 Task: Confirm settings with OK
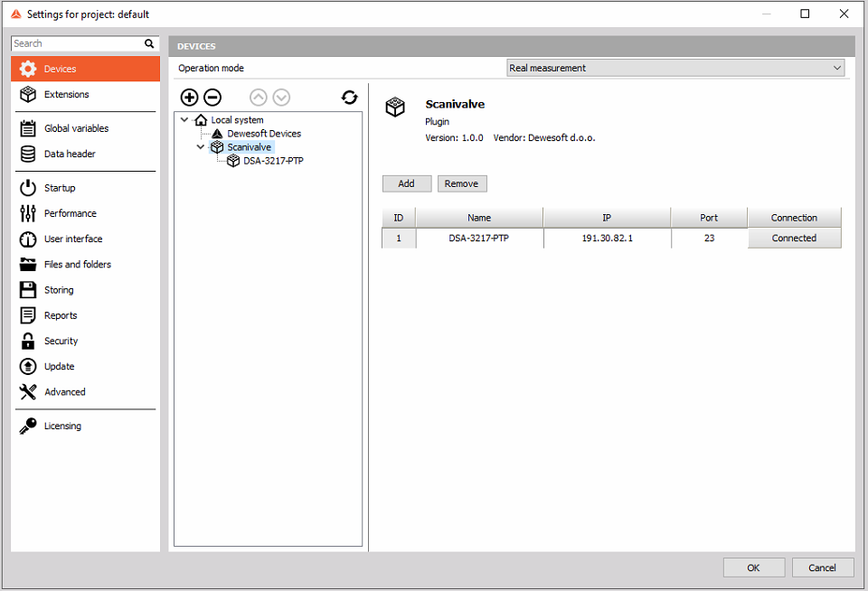[754, 568]
